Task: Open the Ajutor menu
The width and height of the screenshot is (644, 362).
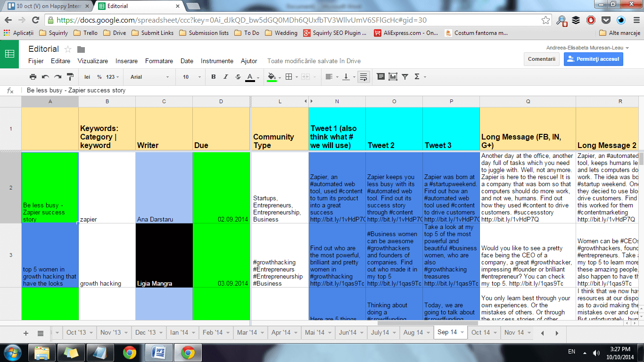Action: [249, 61]
